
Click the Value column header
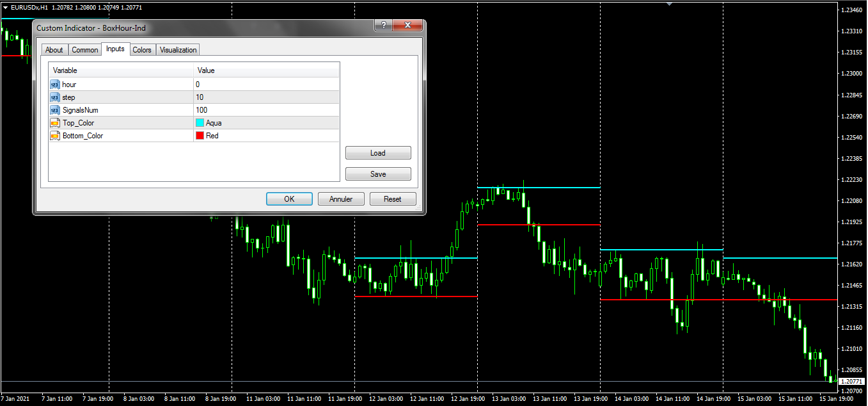266,70
